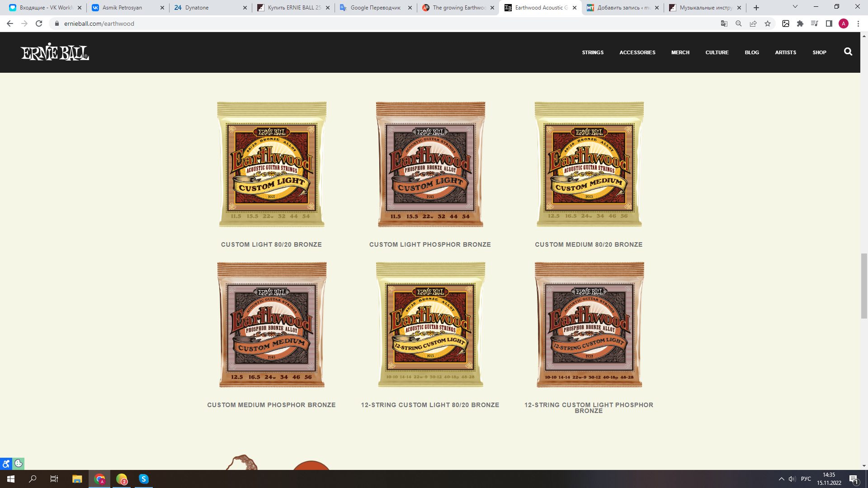Toggle the browser side panel icon
The height and width of the screenshot is (488, 868).
(x=829, y=23)
